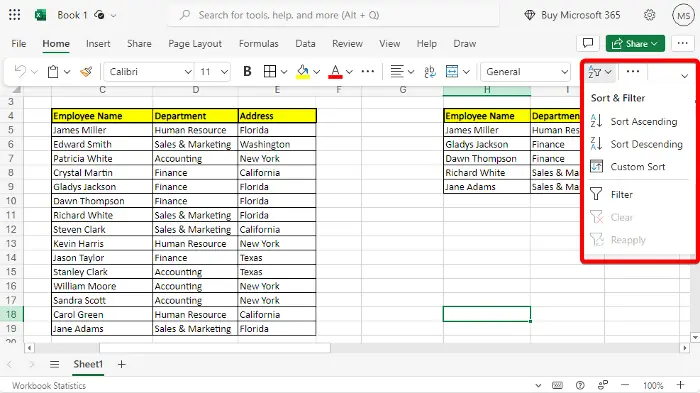
Task: Click the Paste clipboard icon
Action: [53, 71]
